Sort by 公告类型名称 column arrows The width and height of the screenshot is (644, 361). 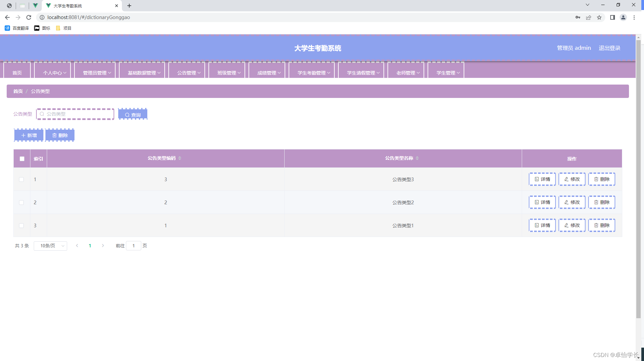click(417, 158)
